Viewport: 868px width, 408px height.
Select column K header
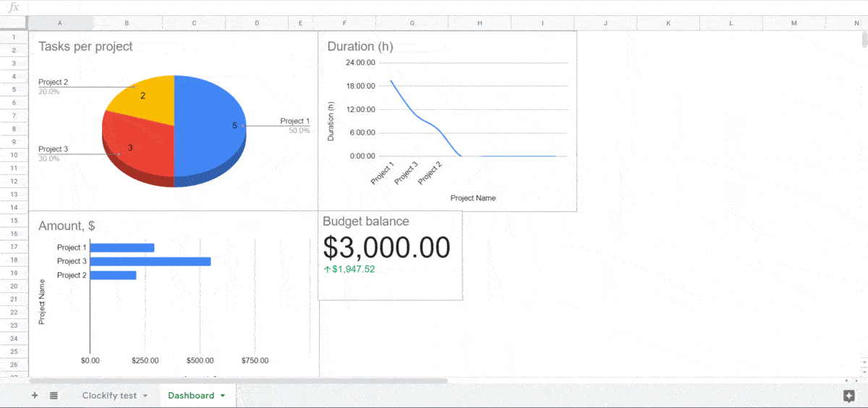[x=668, y=23]
